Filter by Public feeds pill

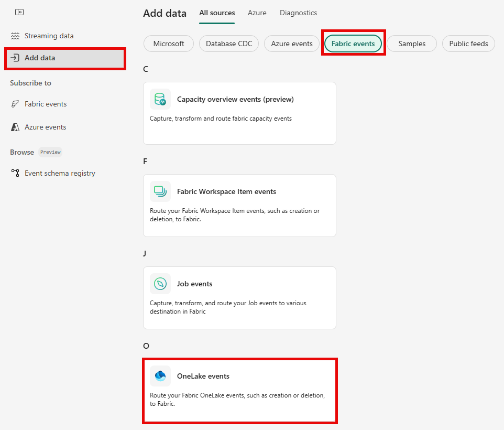pos(469,44)
